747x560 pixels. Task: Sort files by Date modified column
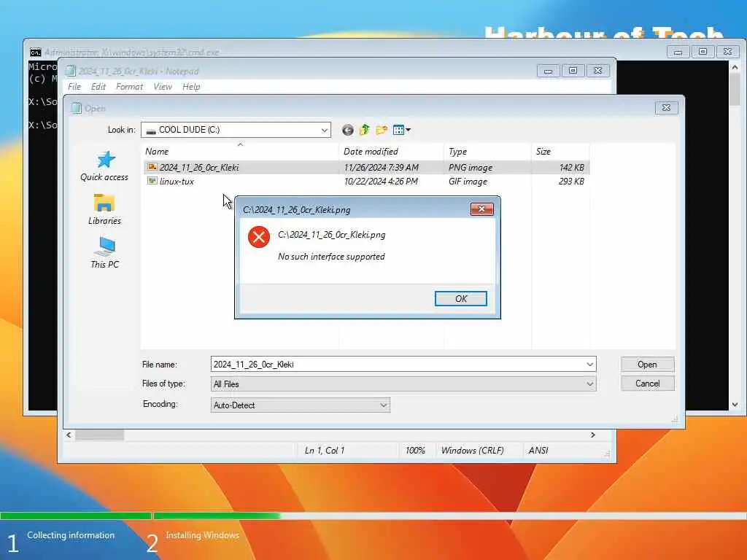coord(391,152)
